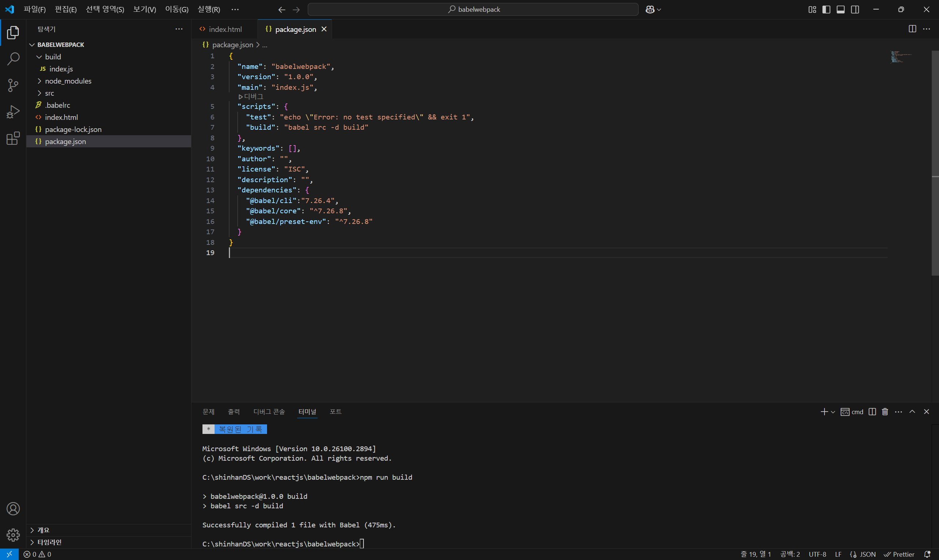Open the Source Control view
The height and width of the screenshot is (560, 939).
[13, 85]
